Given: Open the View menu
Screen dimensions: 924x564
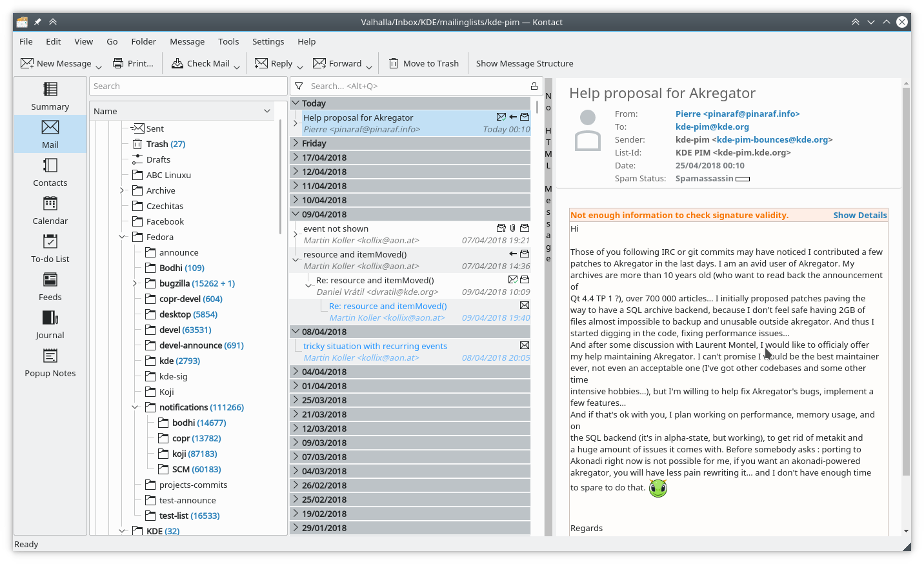Looking at the screenshot, I should pyautogui.click(x=84, y=41).
